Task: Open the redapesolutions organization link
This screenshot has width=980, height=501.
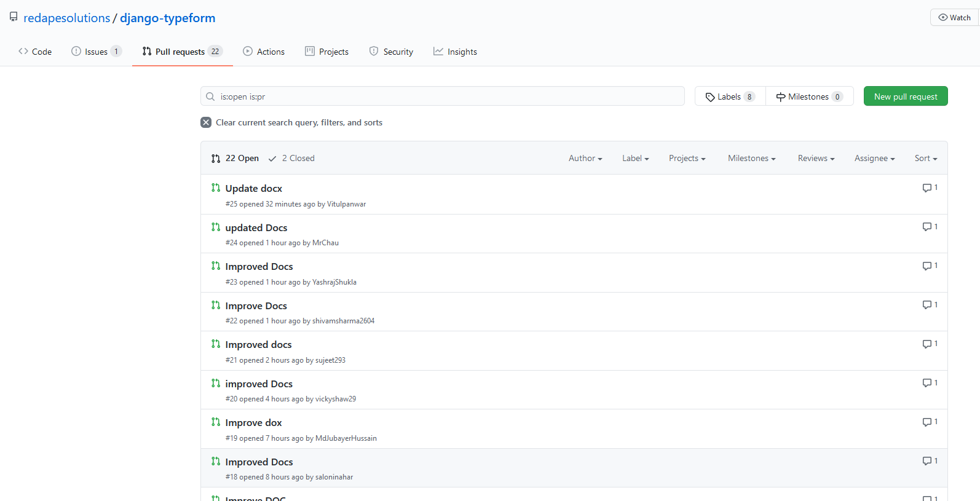Action: coord(66,18)
